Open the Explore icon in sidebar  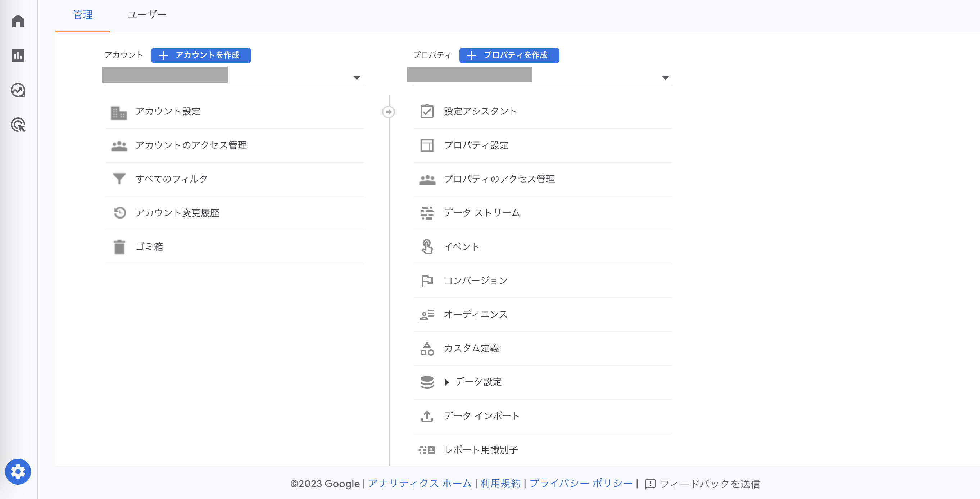coord(18,90)
